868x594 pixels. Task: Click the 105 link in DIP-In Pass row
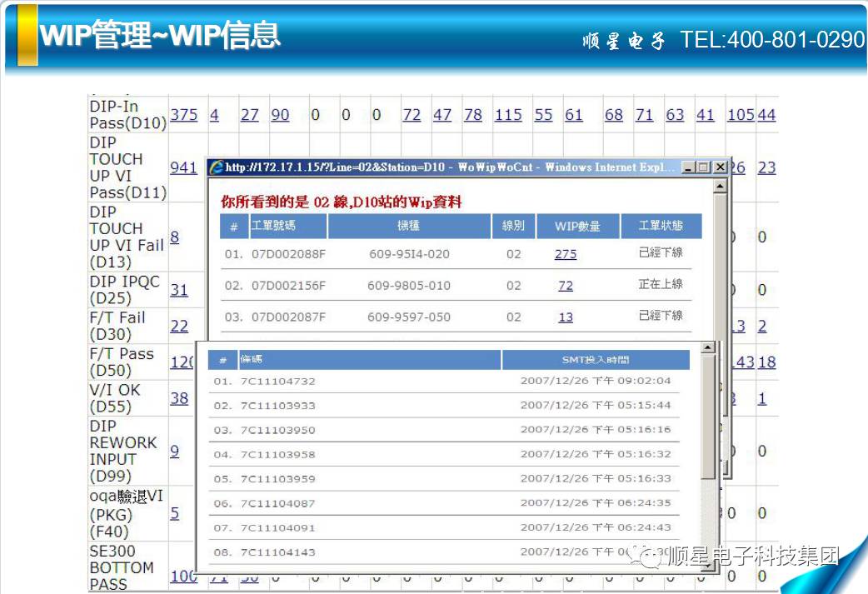click(x=740, y=115)
